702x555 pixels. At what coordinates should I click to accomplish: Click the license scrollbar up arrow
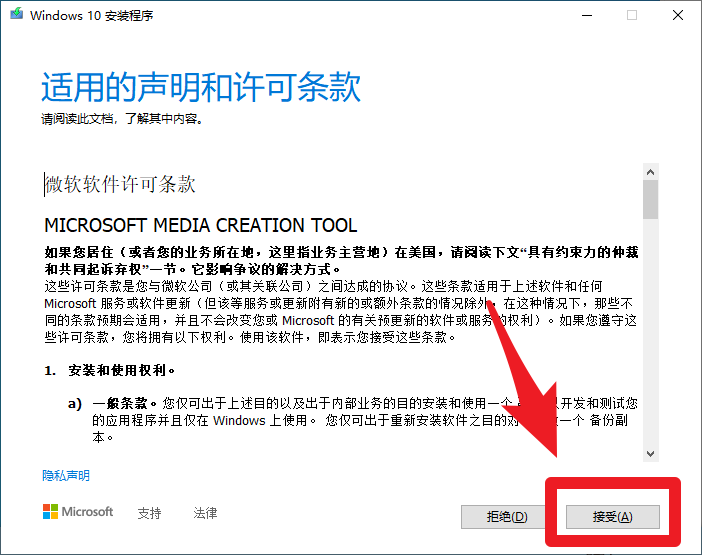click(x=651, y=172)
